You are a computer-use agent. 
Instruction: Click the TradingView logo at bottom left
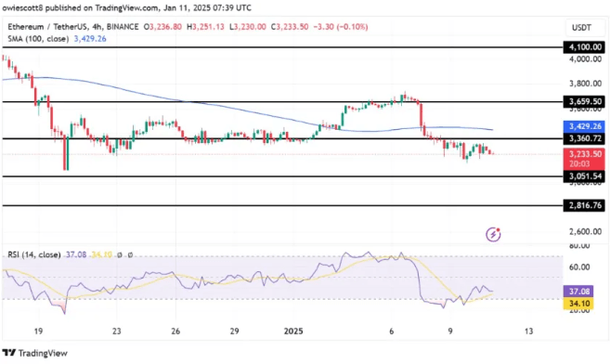[35, 353]
